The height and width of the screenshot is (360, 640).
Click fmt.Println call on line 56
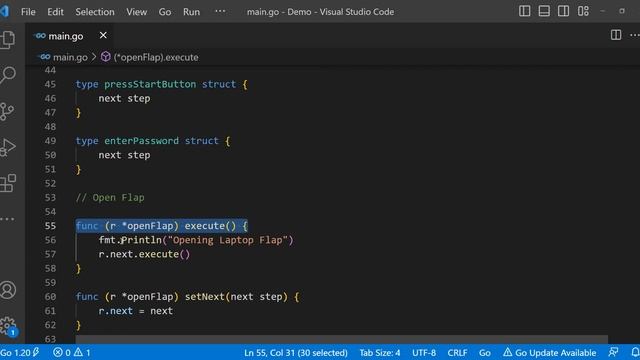(x=130, y=240)
